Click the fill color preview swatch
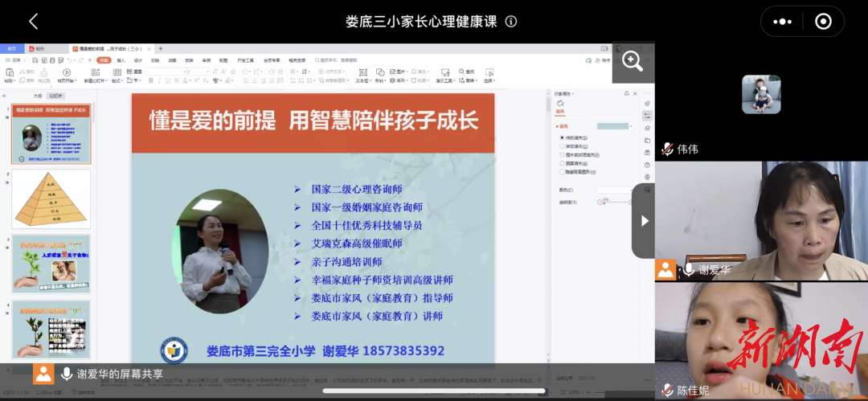The height and width of the screenshot is (401, 868). coord(612,126)
